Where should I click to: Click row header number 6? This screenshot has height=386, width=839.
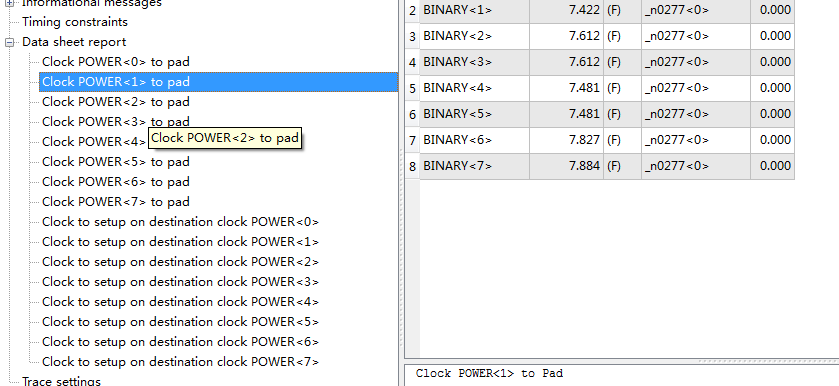412,114
